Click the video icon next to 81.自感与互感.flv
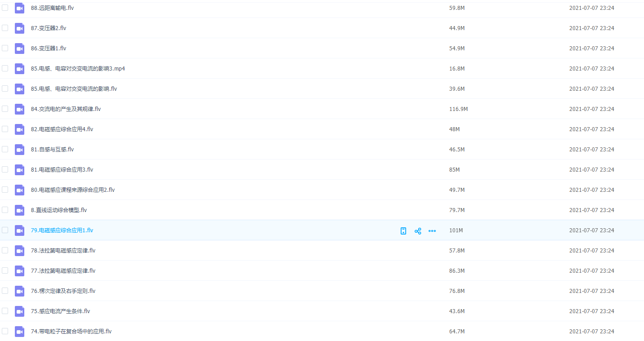The height and width of the screenshot is (341, 644). tap(19, 150)
